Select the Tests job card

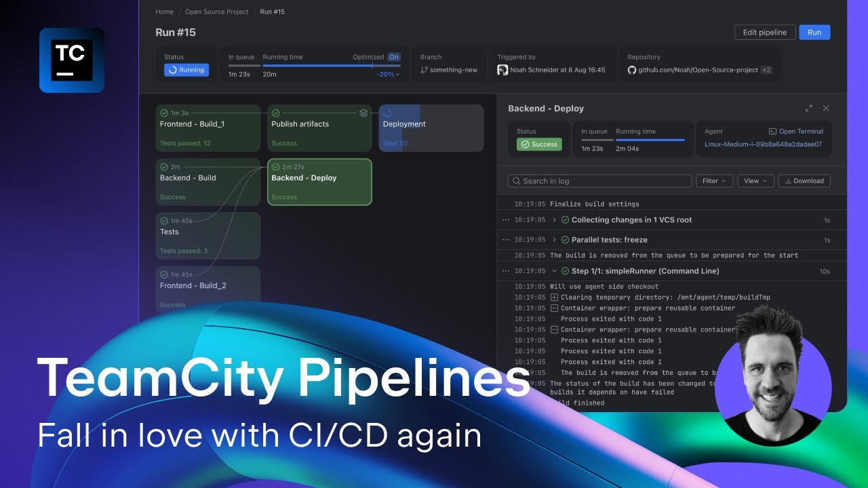pyautogui.click(x=208, y=236)
